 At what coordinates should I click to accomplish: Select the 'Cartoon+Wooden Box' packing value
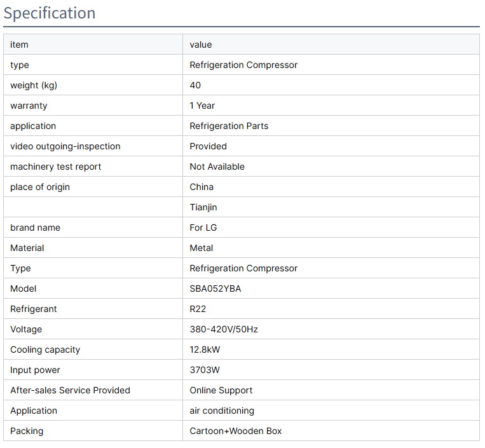tap(235, 431)
